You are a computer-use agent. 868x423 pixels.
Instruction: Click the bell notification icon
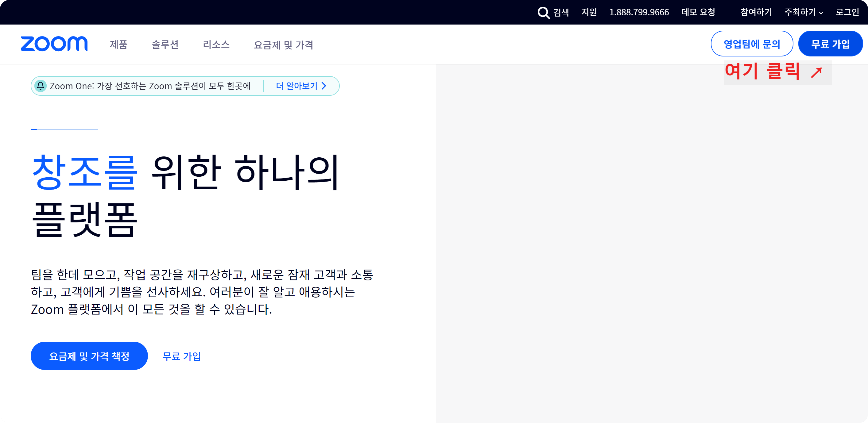coord(41,86)
